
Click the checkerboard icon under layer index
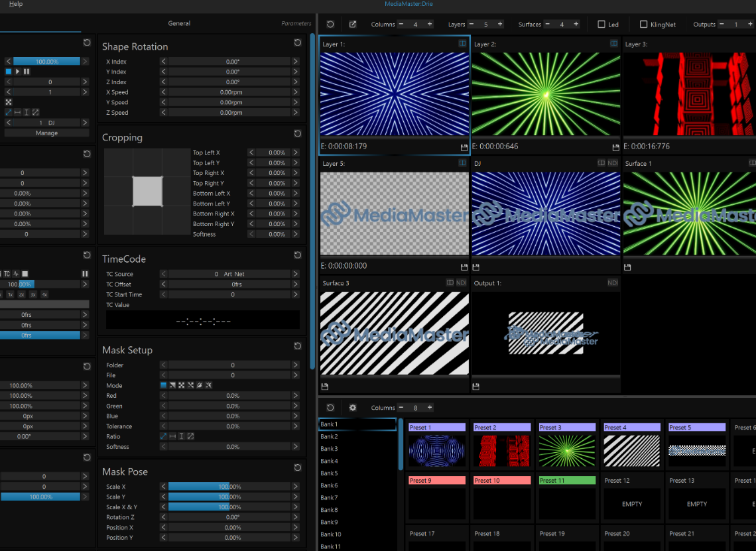pos(8,102)
